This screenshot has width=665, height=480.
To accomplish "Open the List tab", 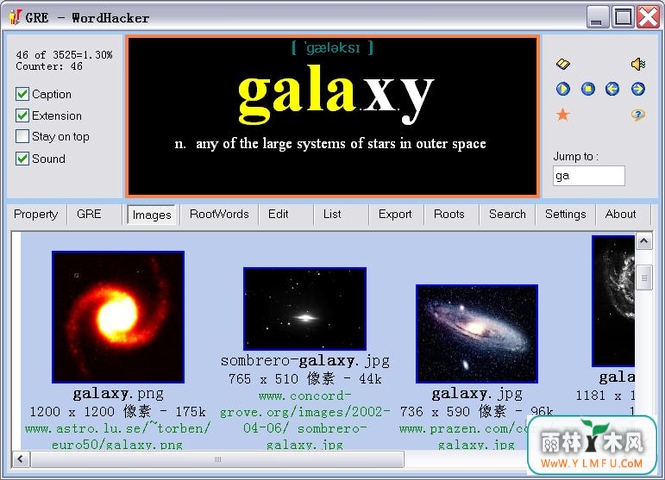I will click(332, 214).
